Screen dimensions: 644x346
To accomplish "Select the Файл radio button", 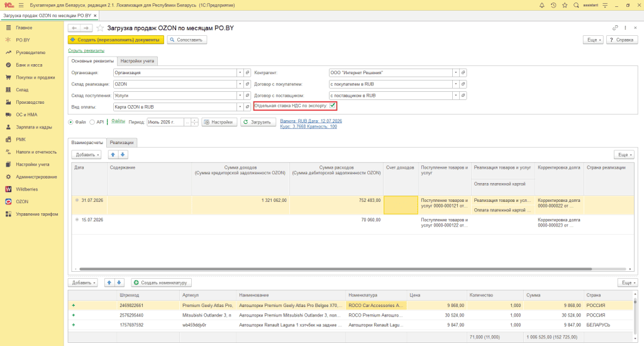I will pyautogui.click(x=70, y=122).
